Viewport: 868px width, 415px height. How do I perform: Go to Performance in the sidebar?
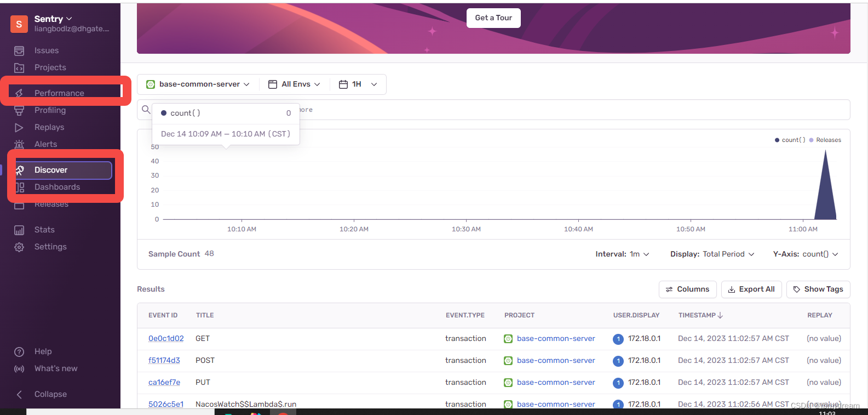click(59, 94)
